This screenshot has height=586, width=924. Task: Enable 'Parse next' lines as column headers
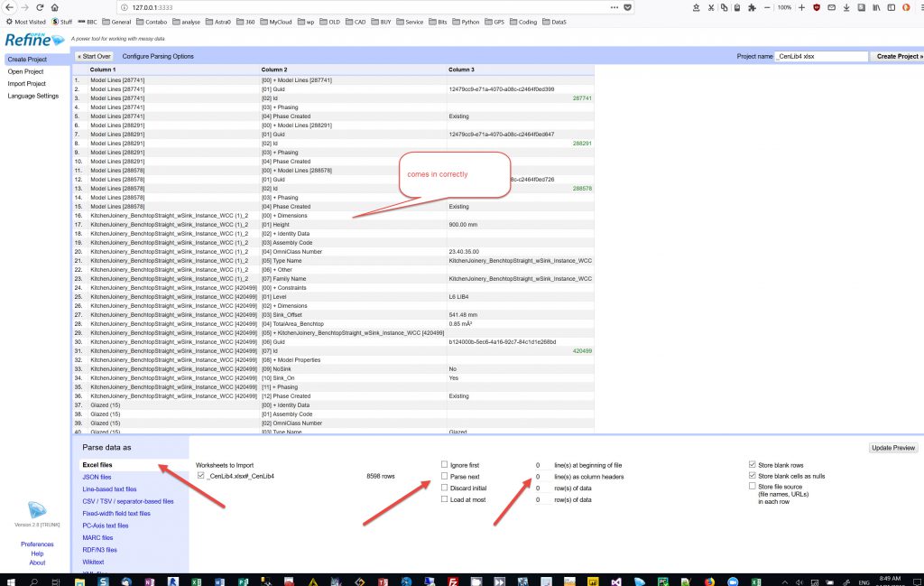pyautogui.click(x=444, y=476)
